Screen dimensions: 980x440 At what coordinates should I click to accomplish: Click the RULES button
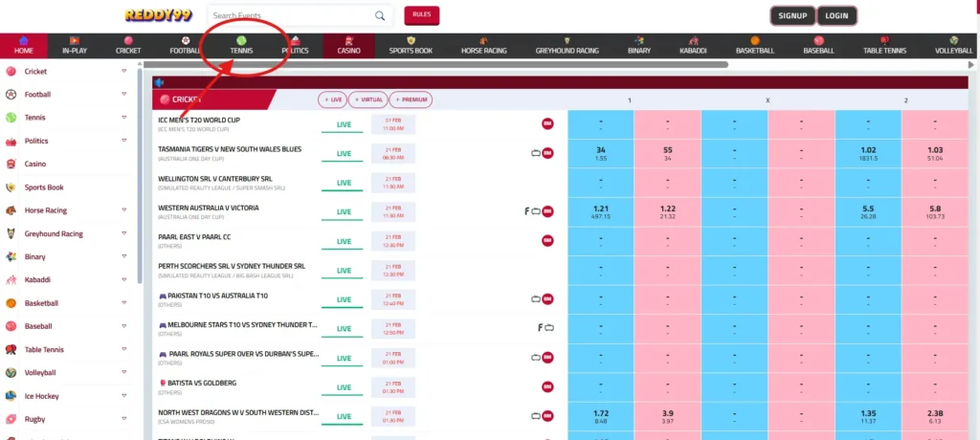pos(422,15)
